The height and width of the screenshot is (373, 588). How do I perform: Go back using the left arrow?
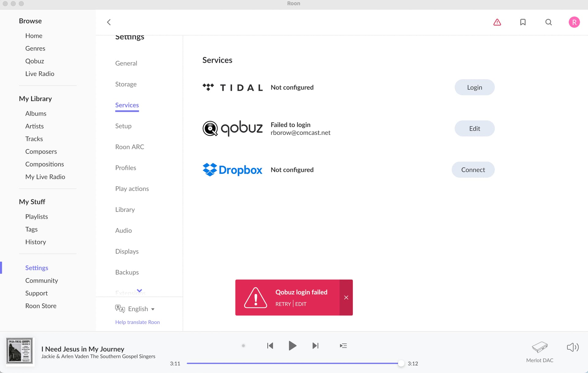pos(109,22)
